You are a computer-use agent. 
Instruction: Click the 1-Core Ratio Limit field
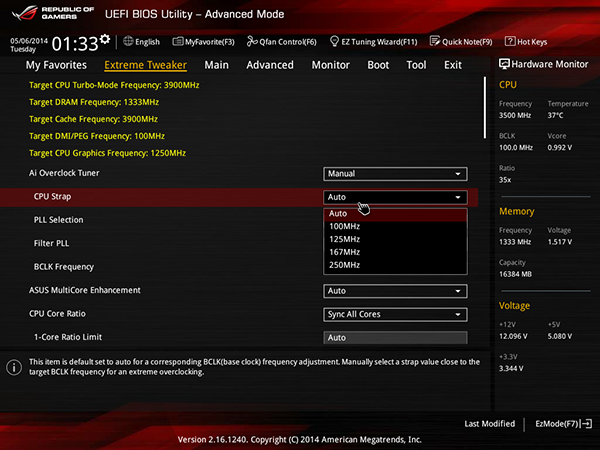tap(395, 338)
